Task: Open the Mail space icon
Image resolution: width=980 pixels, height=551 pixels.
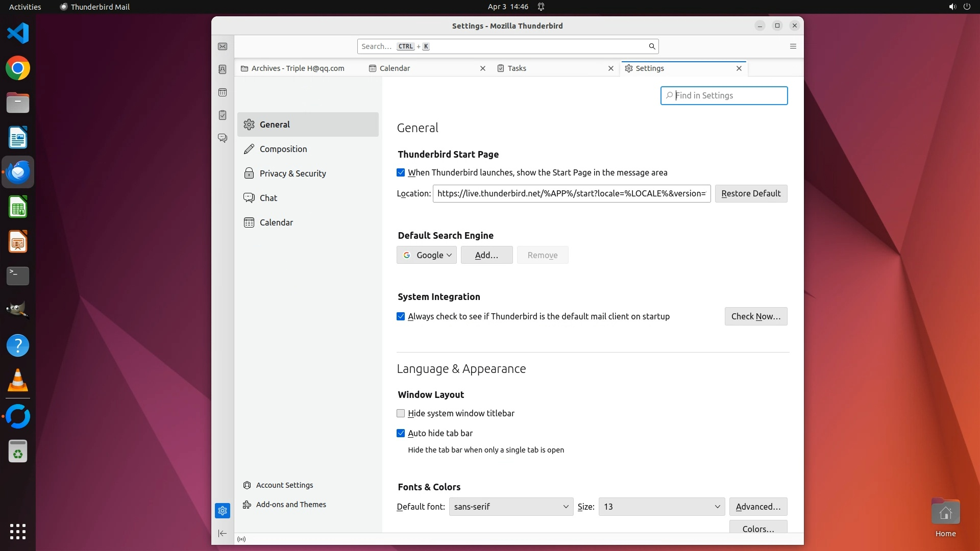Action: (x=223, y=46)
